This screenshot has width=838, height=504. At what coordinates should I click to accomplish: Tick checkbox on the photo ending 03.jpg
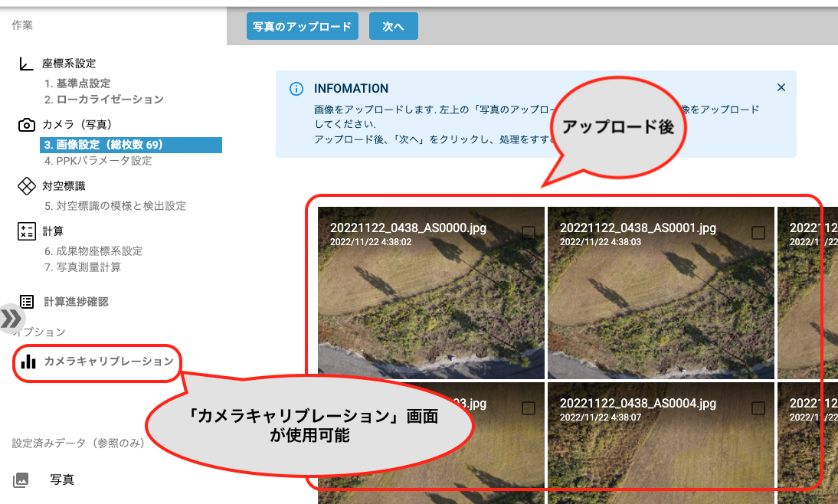coord(528,408)
